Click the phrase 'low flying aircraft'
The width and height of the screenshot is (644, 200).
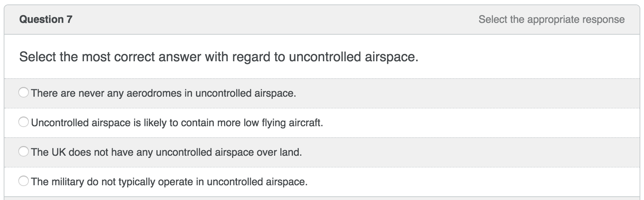click(x=283, y=123)
